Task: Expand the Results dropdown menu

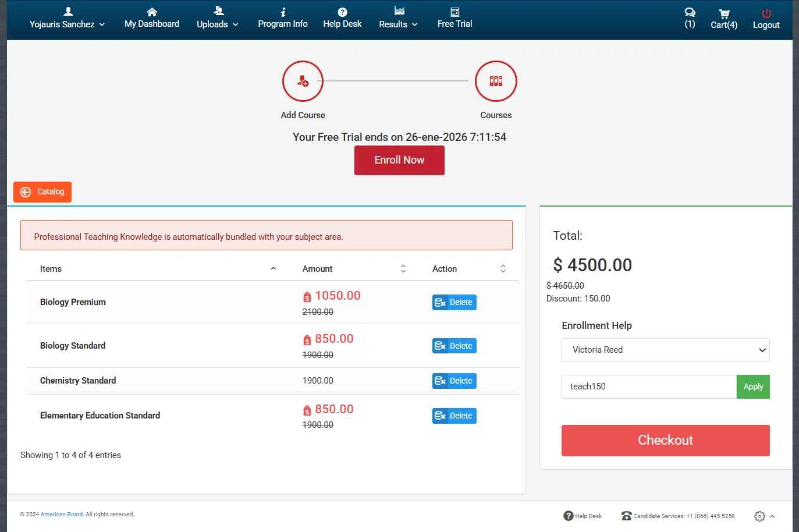Action: (399, 24)
